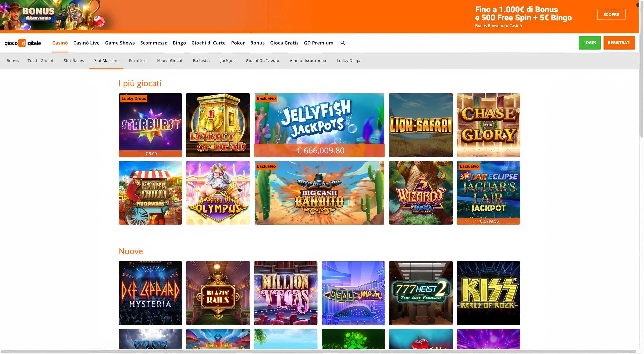Open the Scommesse menu item

point(154,43)
